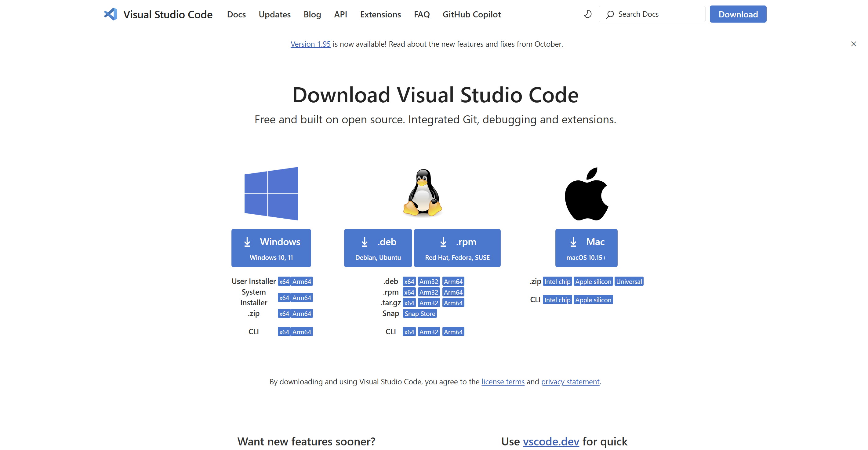Download the Windows 10, 11 installer

(271, 248)
